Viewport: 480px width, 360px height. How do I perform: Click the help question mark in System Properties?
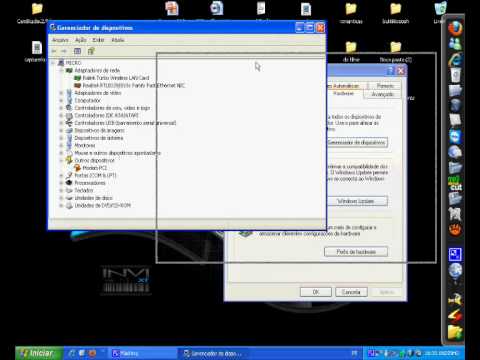click(390, 71)
